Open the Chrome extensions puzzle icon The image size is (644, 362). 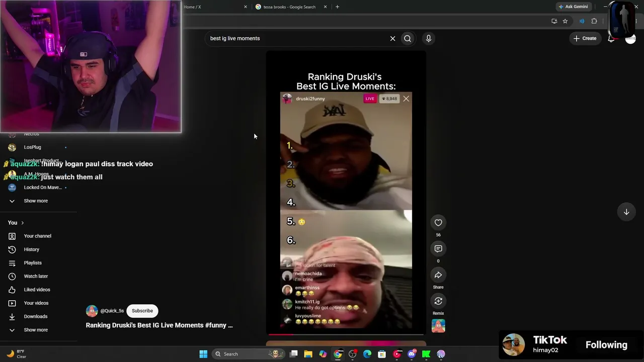click(x=594, y=21)
